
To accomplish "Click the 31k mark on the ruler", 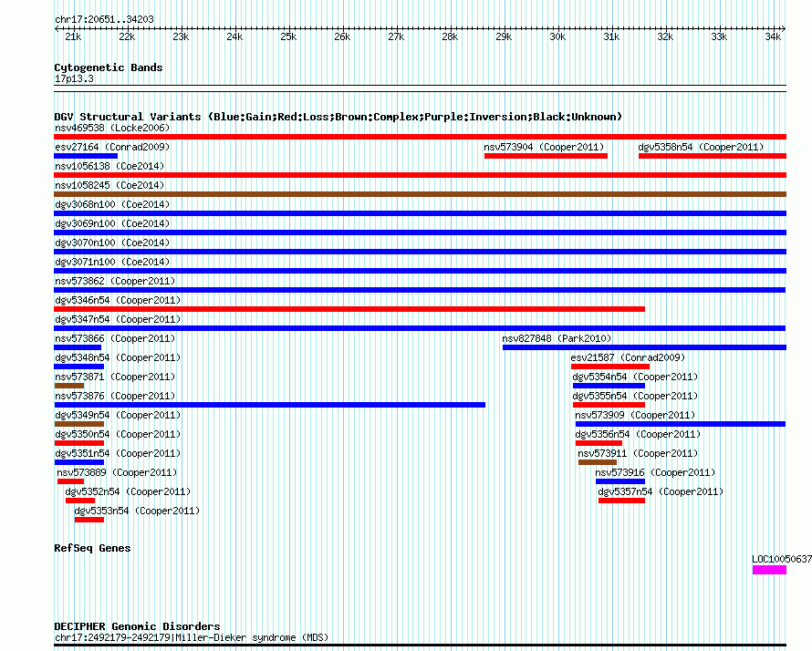I will (611, 36).
